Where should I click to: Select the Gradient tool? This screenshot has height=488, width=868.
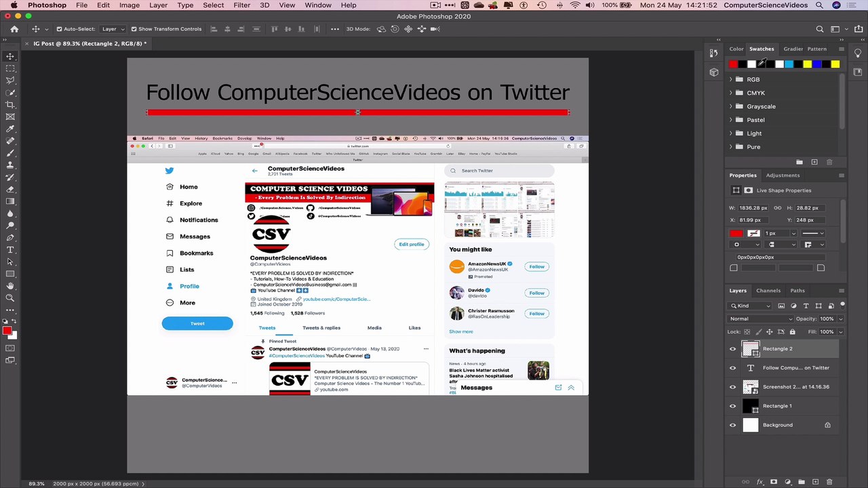coord(10,201)
